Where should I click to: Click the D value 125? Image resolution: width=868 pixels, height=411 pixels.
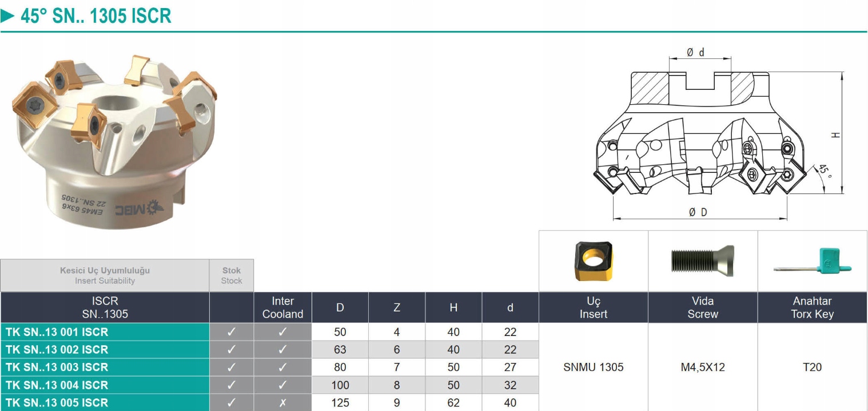[340, 402]
